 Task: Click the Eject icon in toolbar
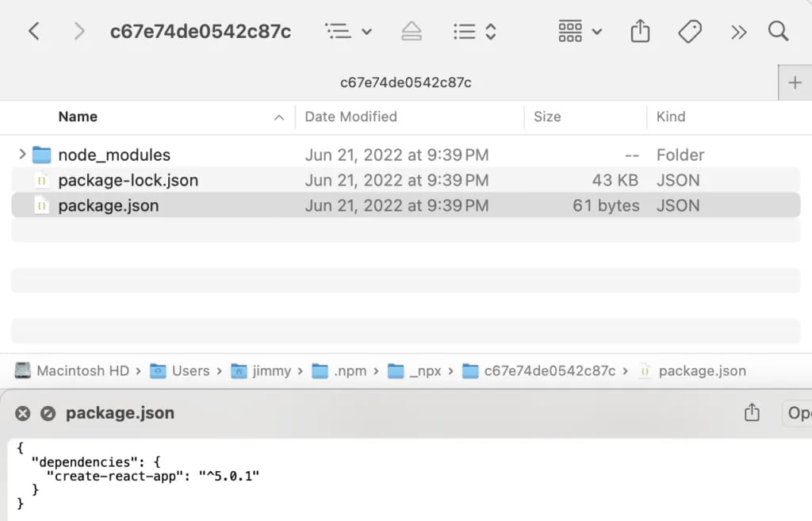[412, 31]
